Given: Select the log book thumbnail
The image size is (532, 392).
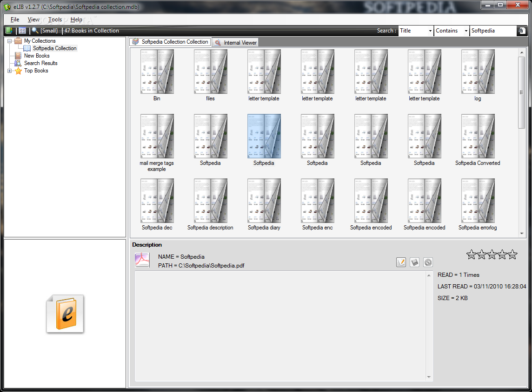Looking at the screenshot, I should pyautogui.click(x=478, y=76).
